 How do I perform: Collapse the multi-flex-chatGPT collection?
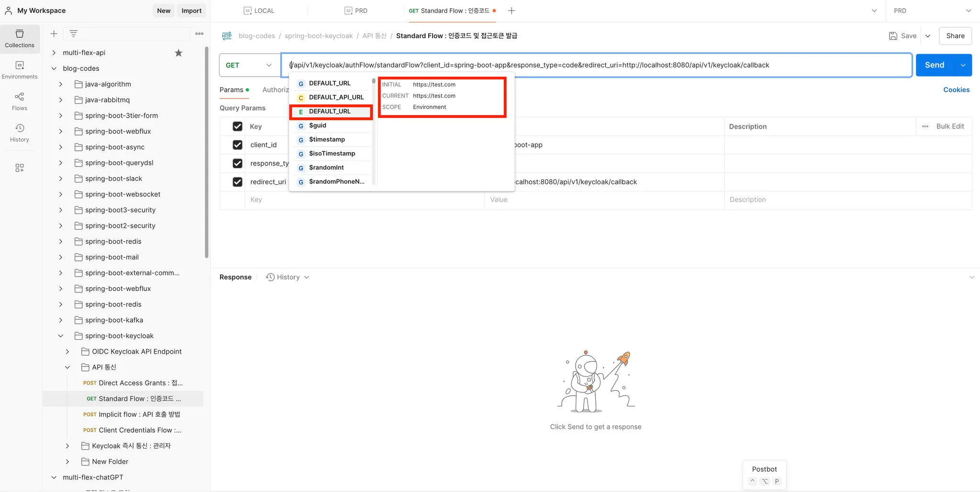tap(54, 477)
